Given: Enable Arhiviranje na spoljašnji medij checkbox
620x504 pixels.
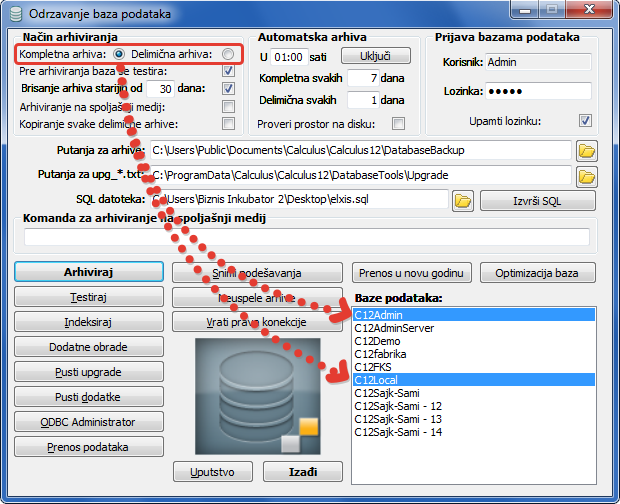Looking at the screenshot, I should tap(229, 106).
